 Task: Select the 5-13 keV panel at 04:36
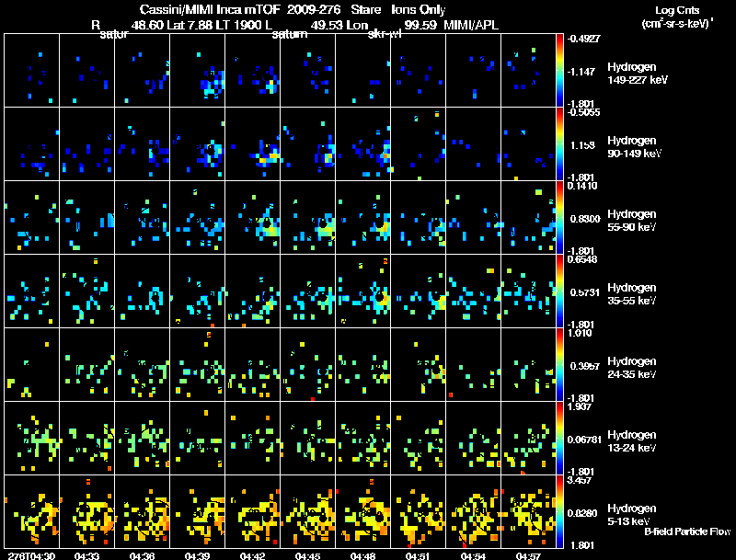tap(143, 511)
